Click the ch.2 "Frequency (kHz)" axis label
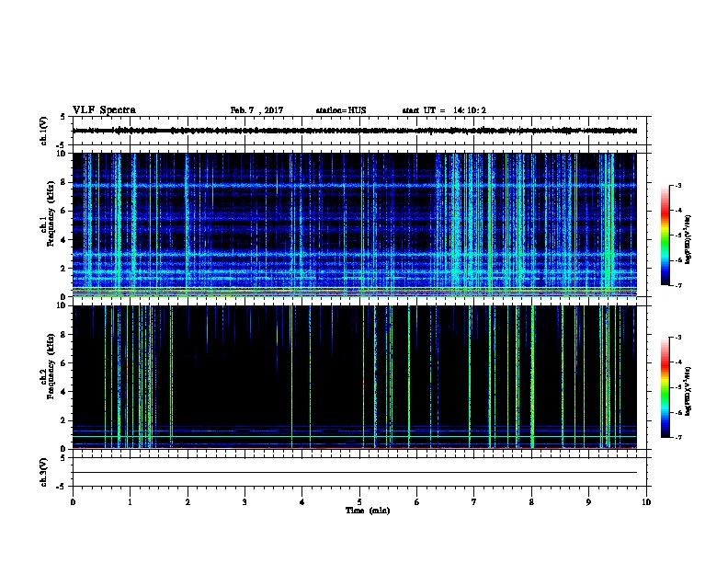The image size is (728, 563). coord(51,366)
